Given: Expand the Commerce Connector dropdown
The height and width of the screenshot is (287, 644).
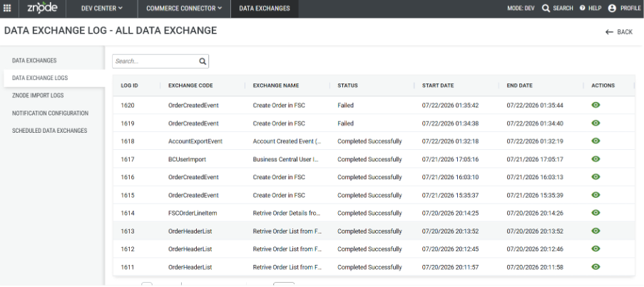Looking at the screenshot, I should pyautogui.click(x=184, y=9).
